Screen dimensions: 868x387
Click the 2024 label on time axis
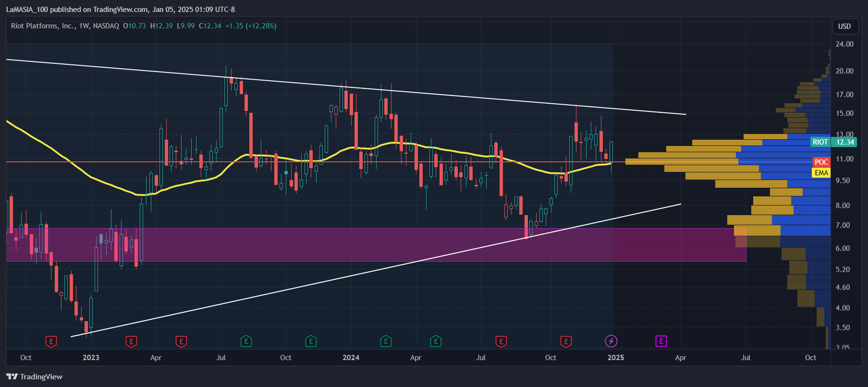click(x=351, y=357)
